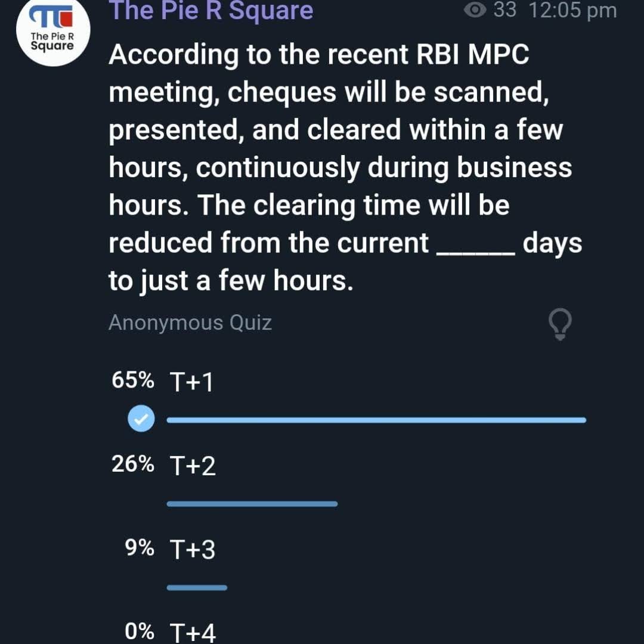The image size is (644, 644).
Task: Select the RBI MPC quiz question text
Action: (340, 168)
